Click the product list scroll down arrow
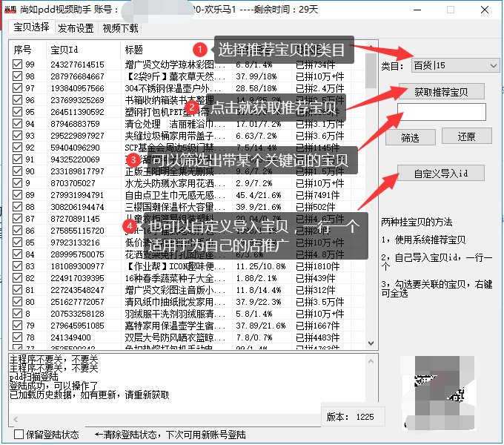 click(x=371, y=343)
